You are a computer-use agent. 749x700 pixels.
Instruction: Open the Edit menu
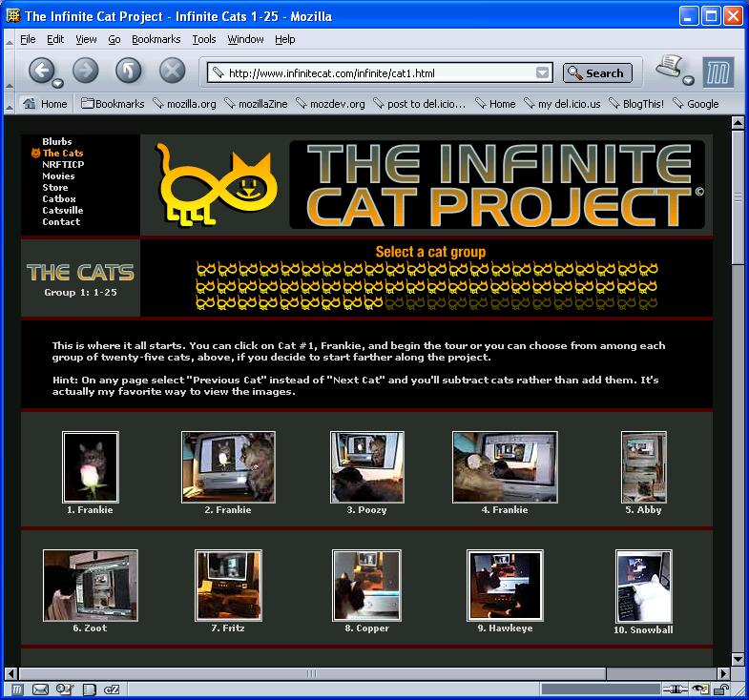coord(55,39)
